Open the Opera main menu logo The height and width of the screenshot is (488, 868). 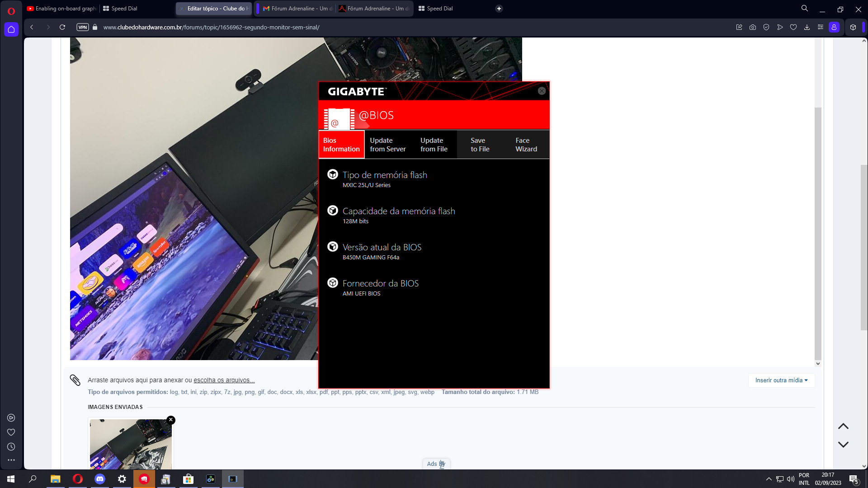[x=11, y=11]
